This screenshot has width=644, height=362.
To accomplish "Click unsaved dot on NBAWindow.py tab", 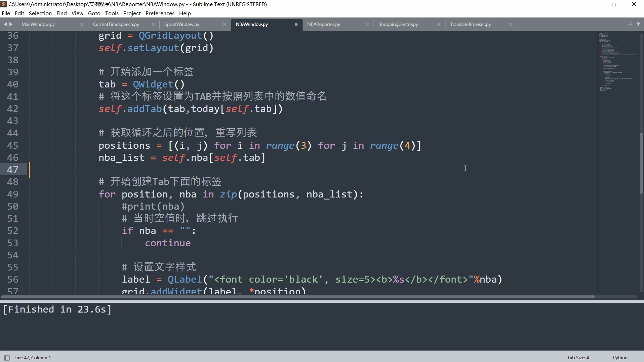I will point(296,24).
